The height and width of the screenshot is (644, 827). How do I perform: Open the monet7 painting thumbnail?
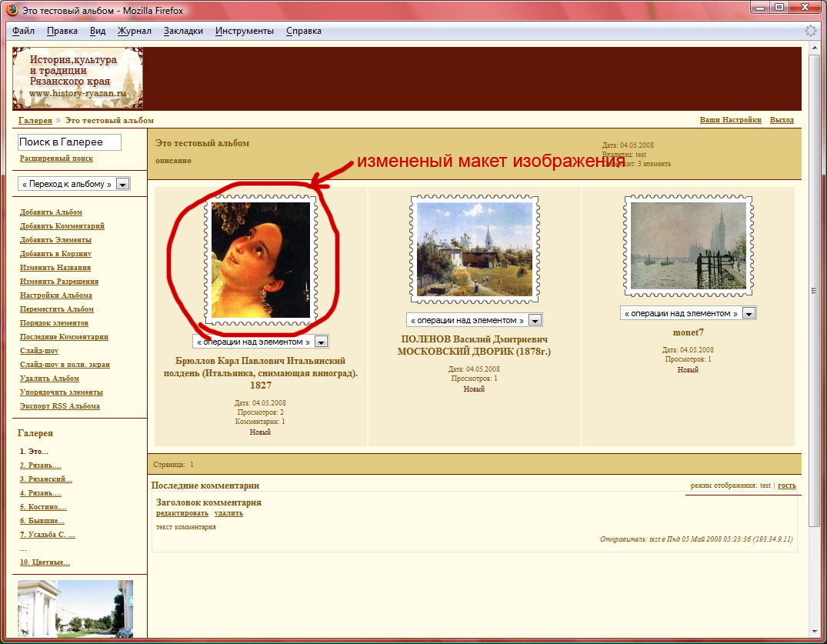pos(689,245)
